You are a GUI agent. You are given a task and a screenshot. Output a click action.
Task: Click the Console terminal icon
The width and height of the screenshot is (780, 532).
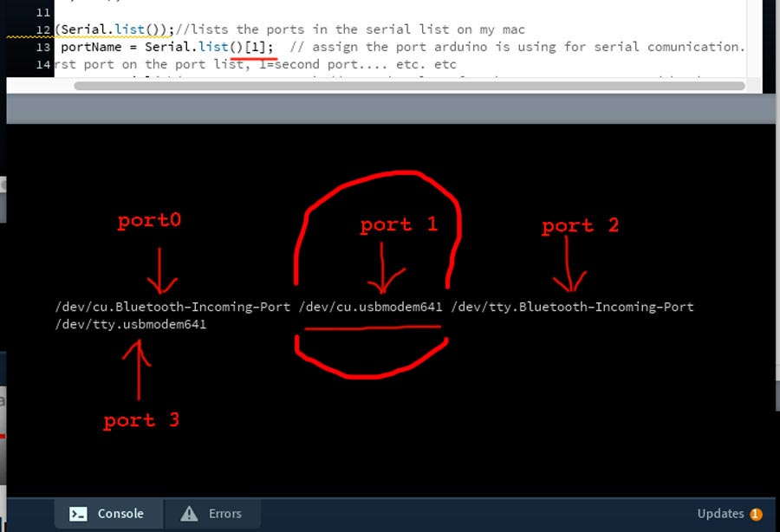pos(78,514)
